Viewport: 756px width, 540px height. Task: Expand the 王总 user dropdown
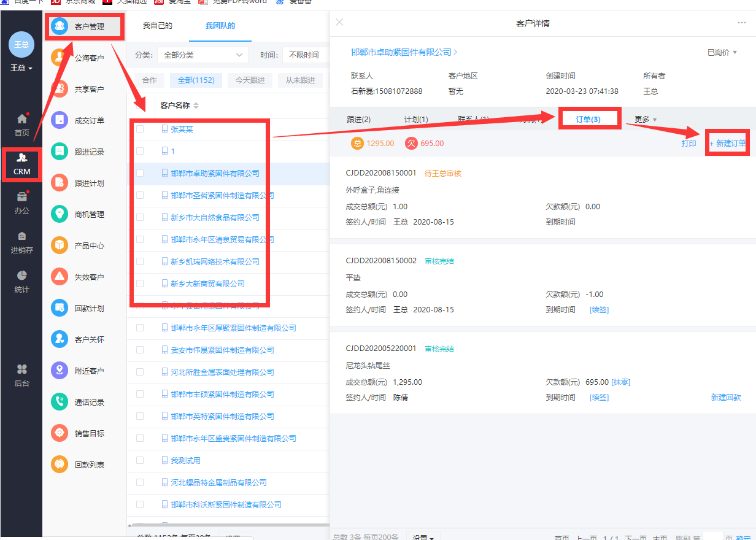(x=21, y=68)
